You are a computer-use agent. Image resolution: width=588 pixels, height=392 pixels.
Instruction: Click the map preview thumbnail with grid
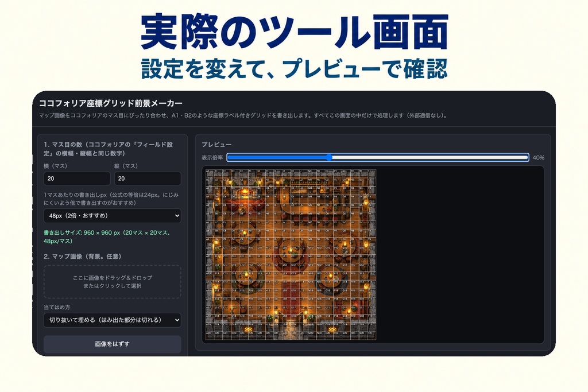tap(291, 255)
